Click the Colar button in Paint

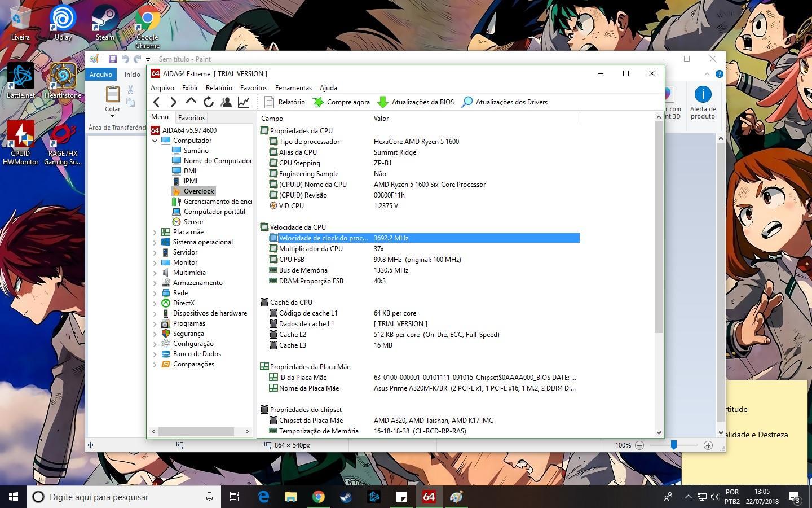(x=113, y=102)
